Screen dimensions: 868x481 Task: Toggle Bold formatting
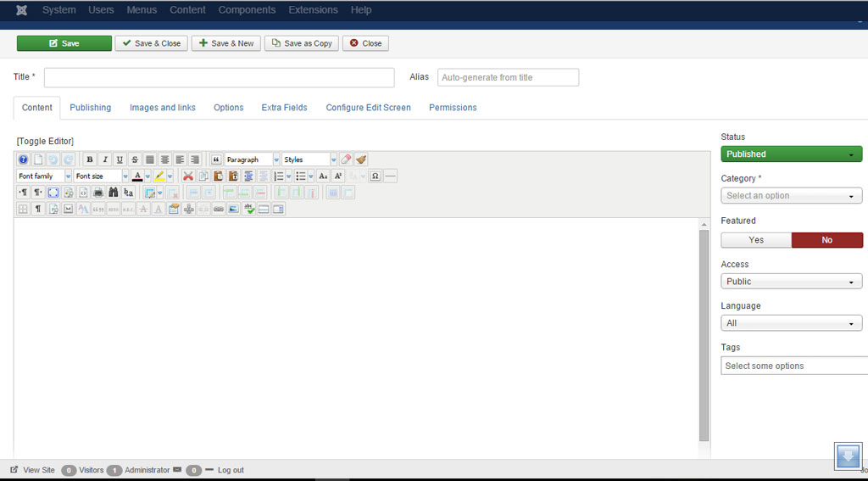pos(89,159)
